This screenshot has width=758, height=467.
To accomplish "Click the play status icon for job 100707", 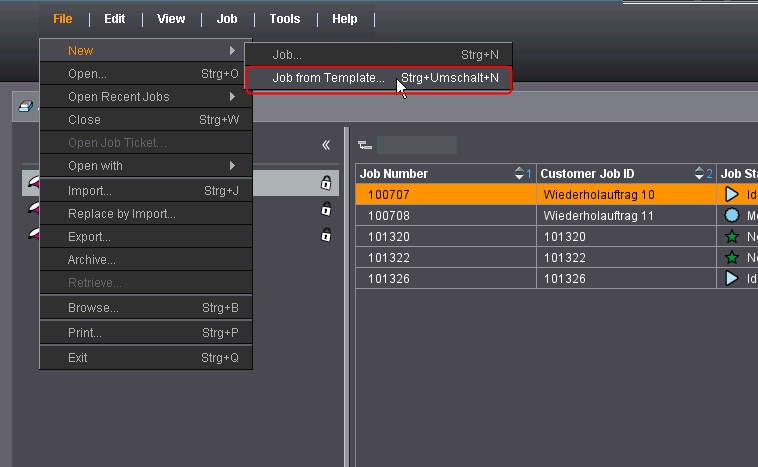I will (x=732, y=194).
